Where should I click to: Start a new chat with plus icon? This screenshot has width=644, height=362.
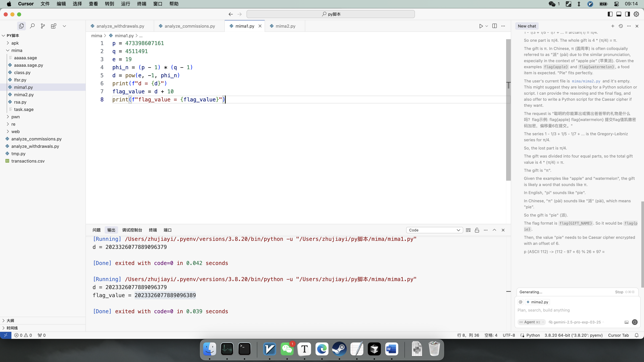(x=613, y=26)
